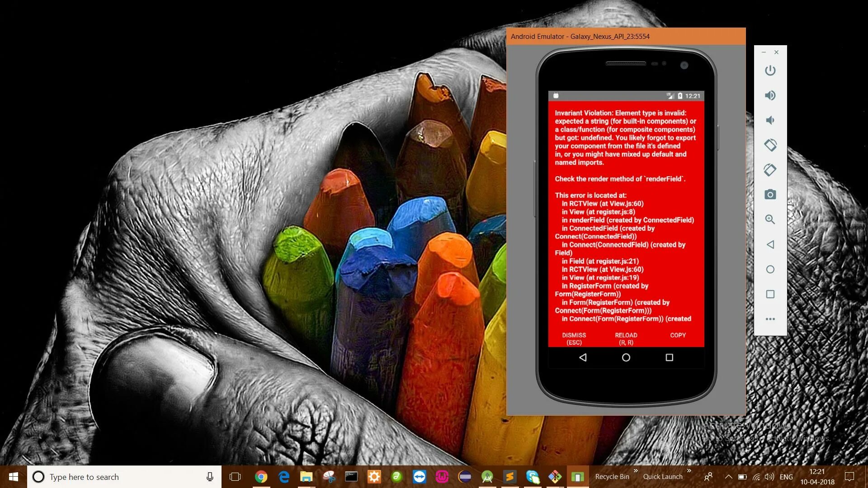The width and height of the screenshot is (868, 488).
Task: Expand Recycle Bin toolbar chevron
Action: 636,471
